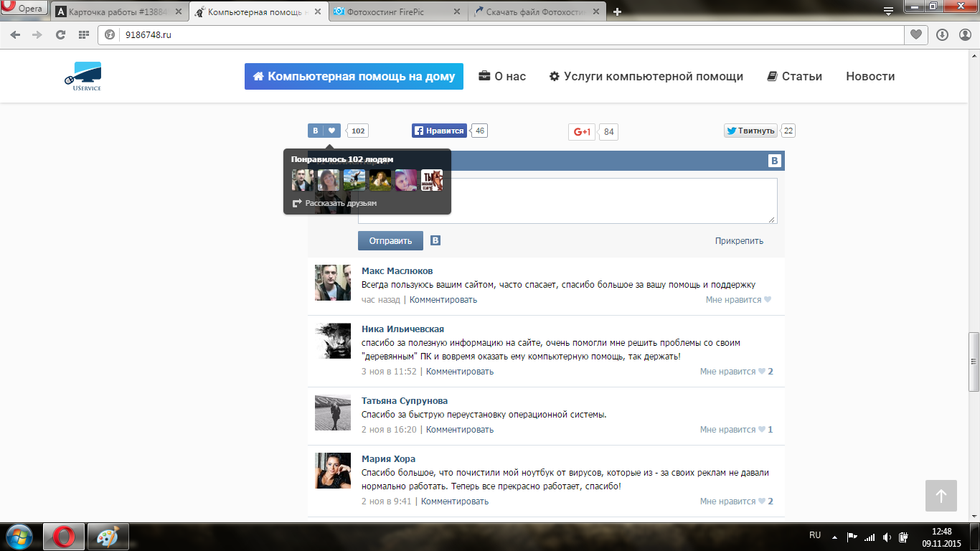
Task: Open Татьяна Супрунова's profile name
Action: (405, 401)
